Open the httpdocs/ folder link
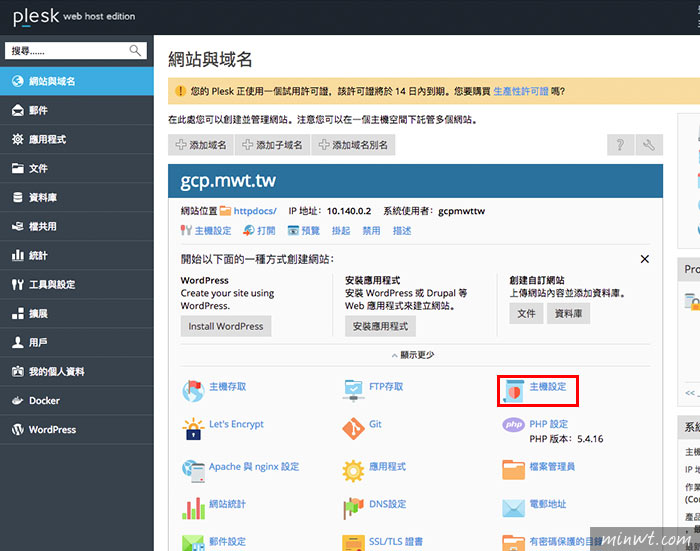Screen dimensions: 700x551 (x=255, y=211)
